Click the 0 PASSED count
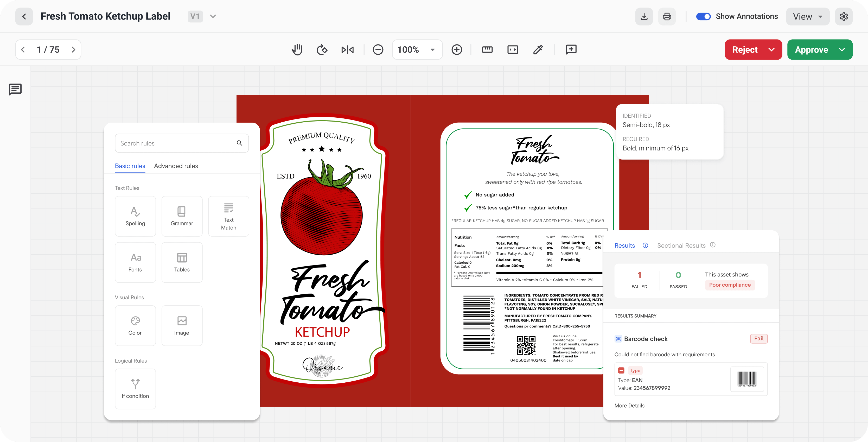Screen dimensions: 868x442 [x=678, y=280]
